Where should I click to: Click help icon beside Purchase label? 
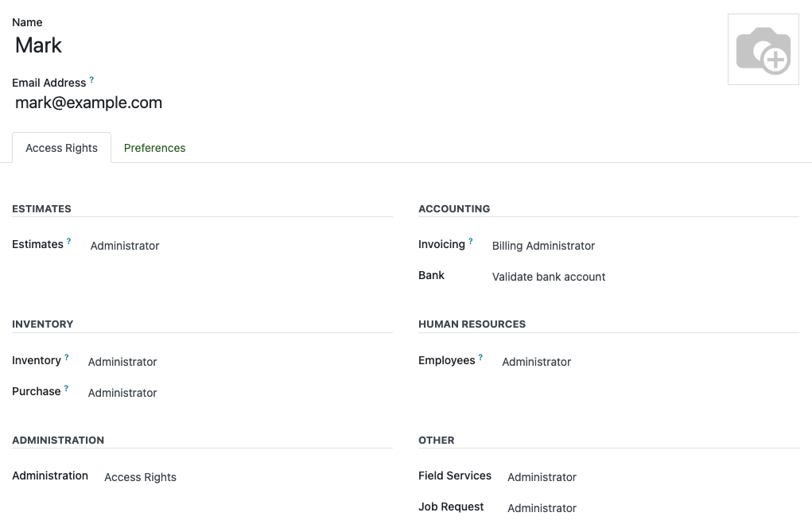click(67, 388)
